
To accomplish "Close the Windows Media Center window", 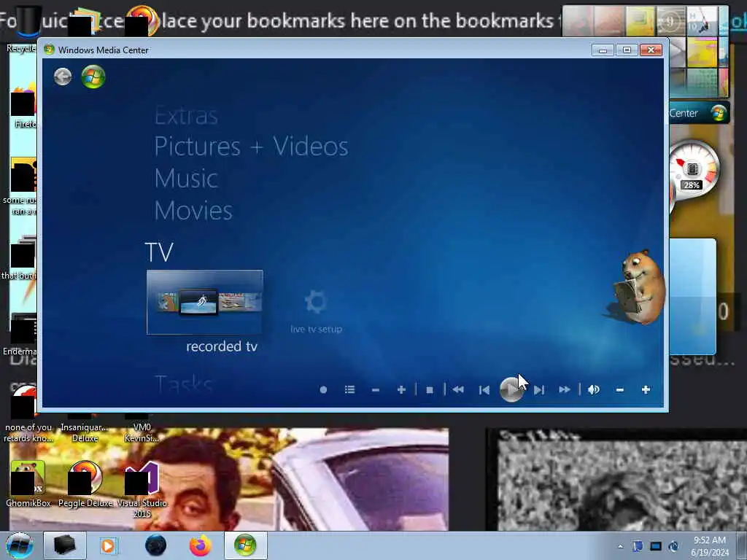I will click(x=651, y=50).
